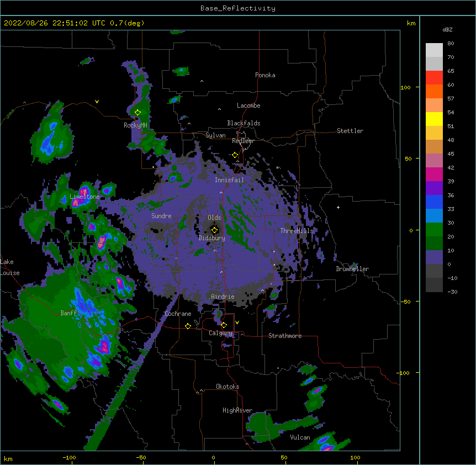This screenshot has width=476, height=465.
Task: Click the yellow V marker northwest of RockyMH
Action: 97,102
